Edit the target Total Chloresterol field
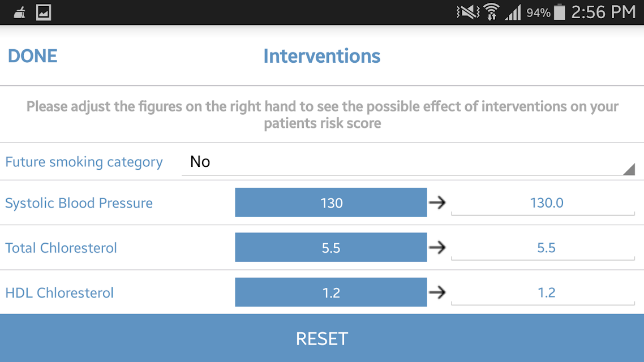This screenshot has width=644, height=362. tap(543, 248)
